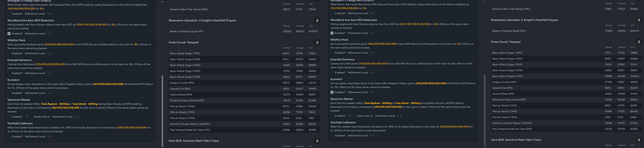Click document icon beside Resonance Liberation heading in right results pane

click(x=639, y=20)
